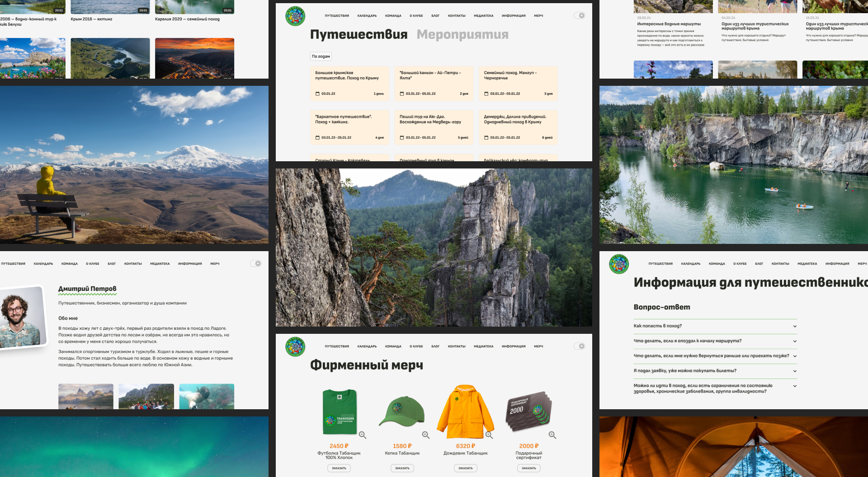868x477 pixels.
Task: Toggle theme switch on Путешествия page
Action: [580, 15]
